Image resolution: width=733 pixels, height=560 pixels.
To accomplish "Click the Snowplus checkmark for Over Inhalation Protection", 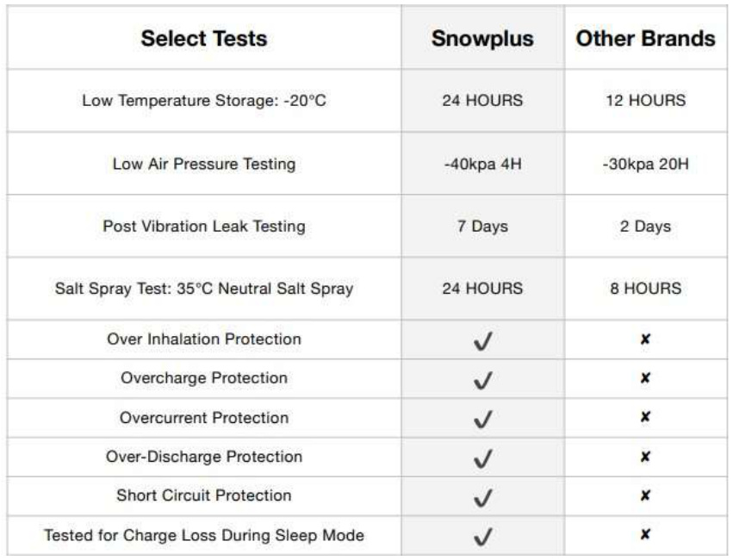I will [x=483, y=341].
